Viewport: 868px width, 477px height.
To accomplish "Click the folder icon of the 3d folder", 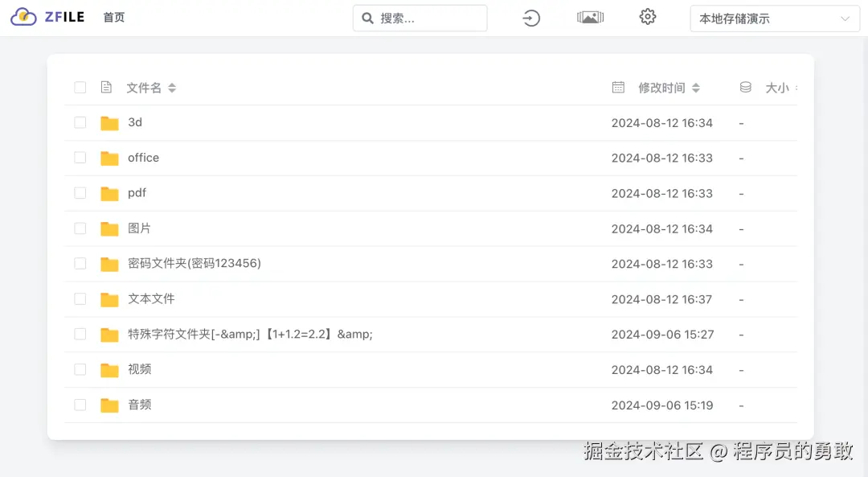I will click(x=108, y=122).
